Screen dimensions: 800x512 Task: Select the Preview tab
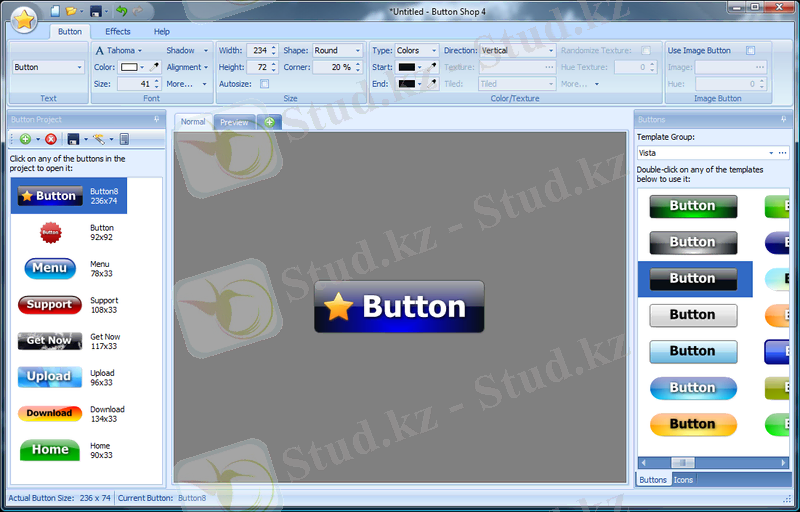234,122
